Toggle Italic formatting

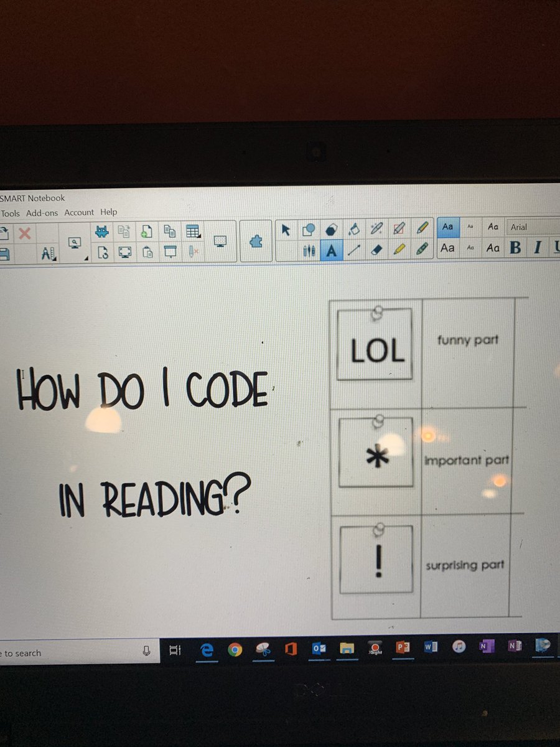coord(537,247)
